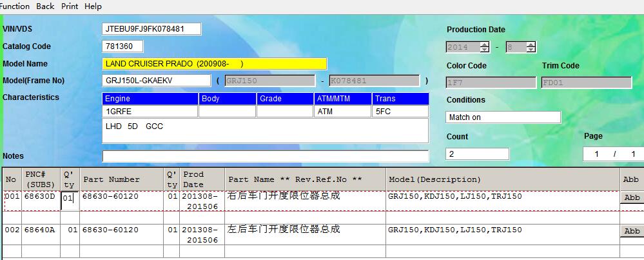Click the Abb button for row 002
644x260 pixels.
[x=632, y=231]
